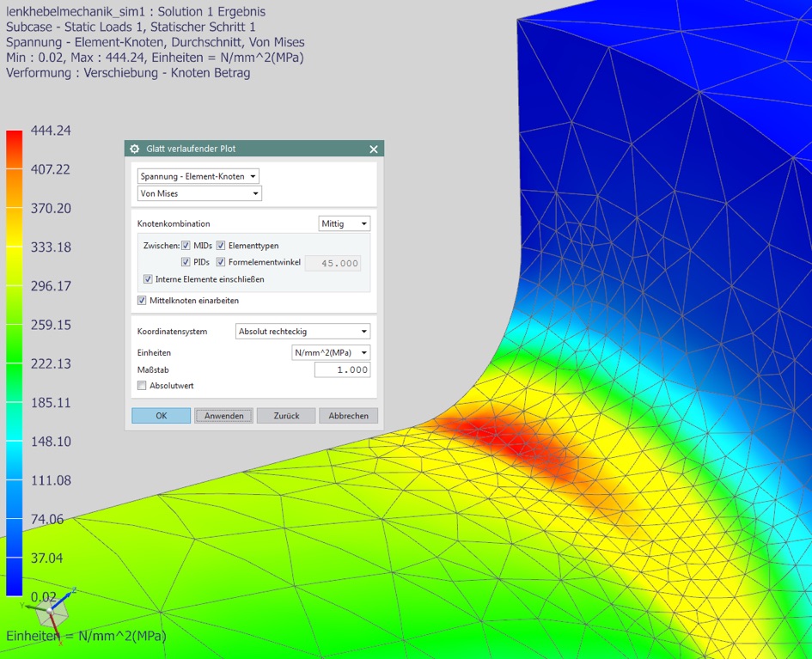Uncheck the PIDs checkbox

click(186, 262)
